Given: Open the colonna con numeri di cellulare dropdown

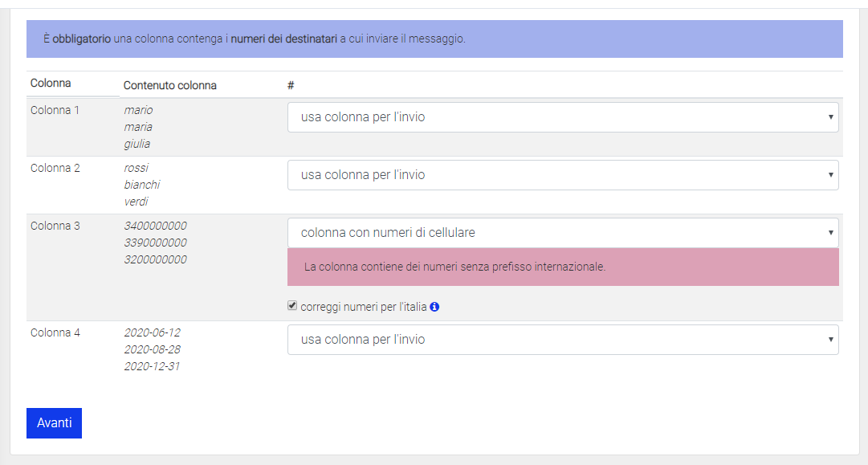Looking at the screenshot, I should [562, 233].
